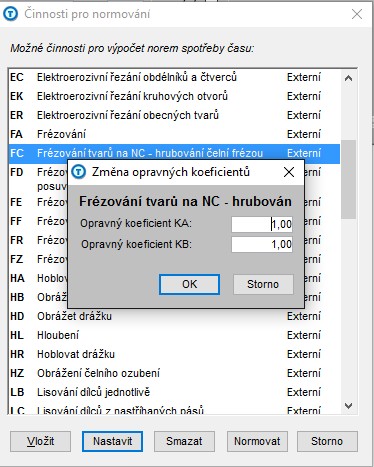Screen dimensions: 374x467
Task: Click Storno in the coefficient dialog
Action: tap(263, 284)
